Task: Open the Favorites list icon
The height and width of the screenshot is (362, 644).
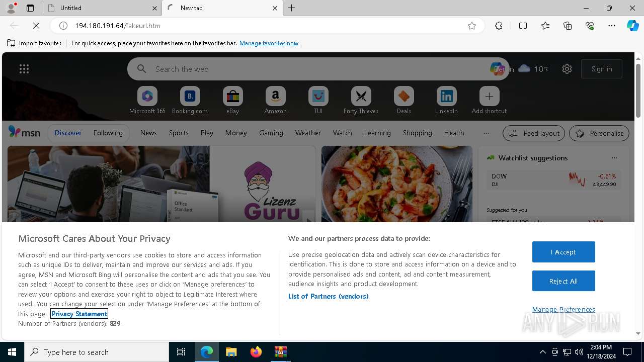Action: click(545, 26)
